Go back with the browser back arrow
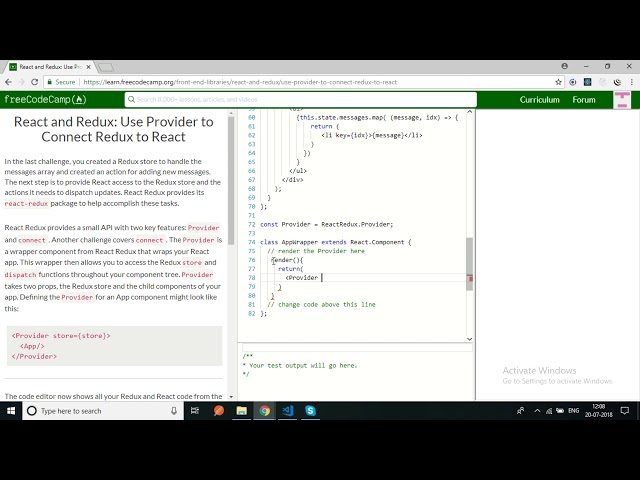This screenshot has height=480, width=640. pos(8,82)
